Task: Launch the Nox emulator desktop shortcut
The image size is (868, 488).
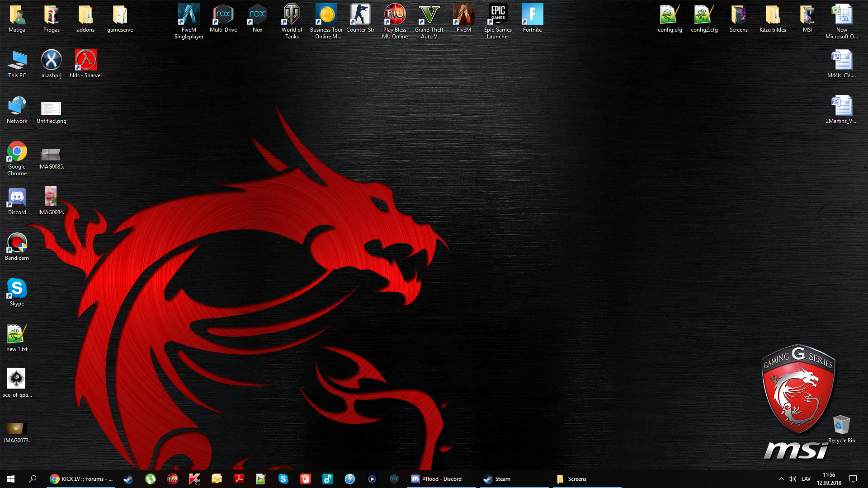Action: [x=258, y=19]
